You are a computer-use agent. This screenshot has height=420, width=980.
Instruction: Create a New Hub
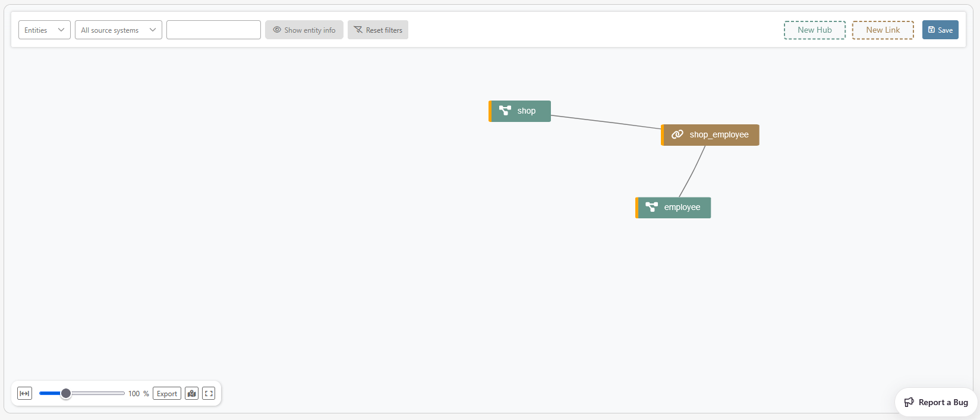[x=814, y=30]
